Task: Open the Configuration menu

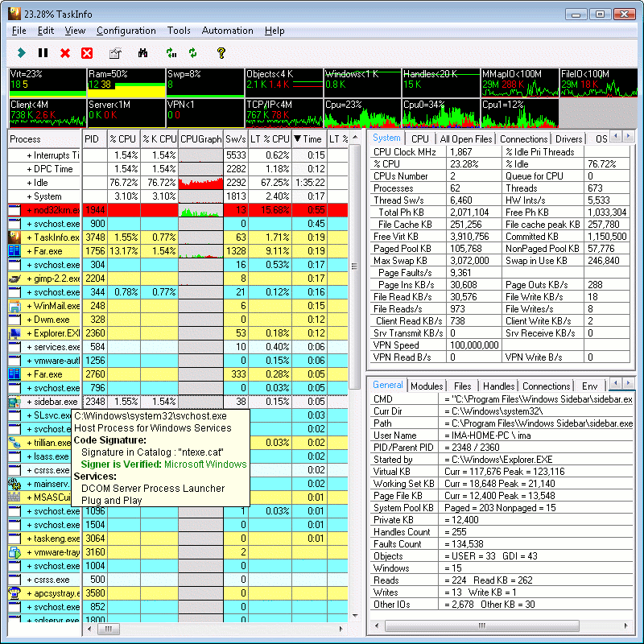Action: click(x=126, y=31)
